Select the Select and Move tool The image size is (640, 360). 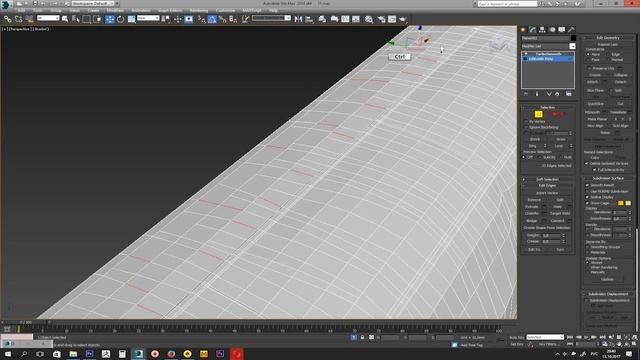point(110,19)
